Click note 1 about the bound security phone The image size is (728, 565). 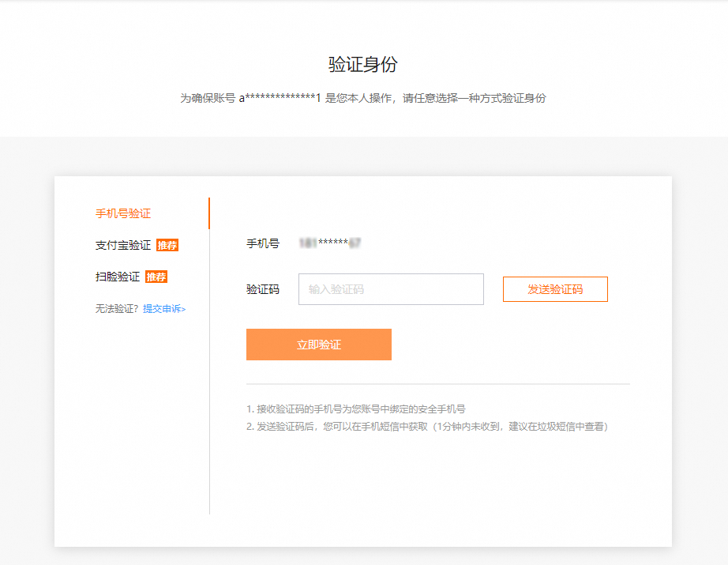(356, 409)
